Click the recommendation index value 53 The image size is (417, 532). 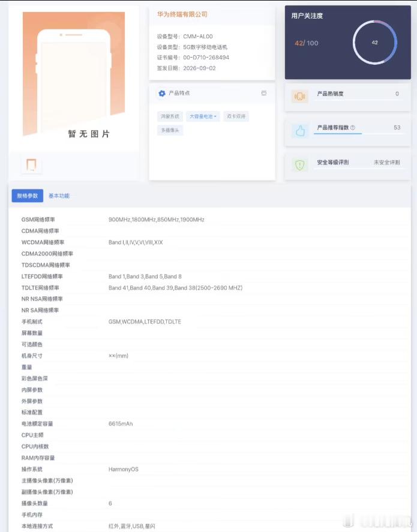397,128
